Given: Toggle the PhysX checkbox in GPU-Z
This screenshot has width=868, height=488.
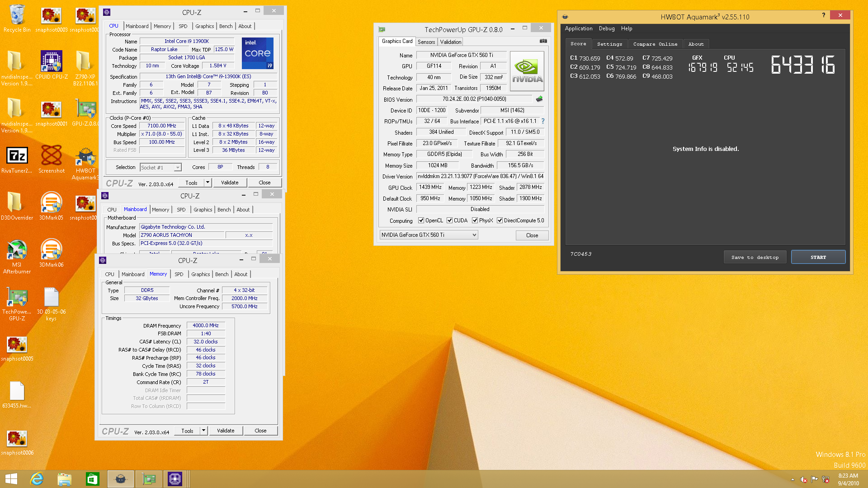Looking at the screenshot, I should coord(475,221).
